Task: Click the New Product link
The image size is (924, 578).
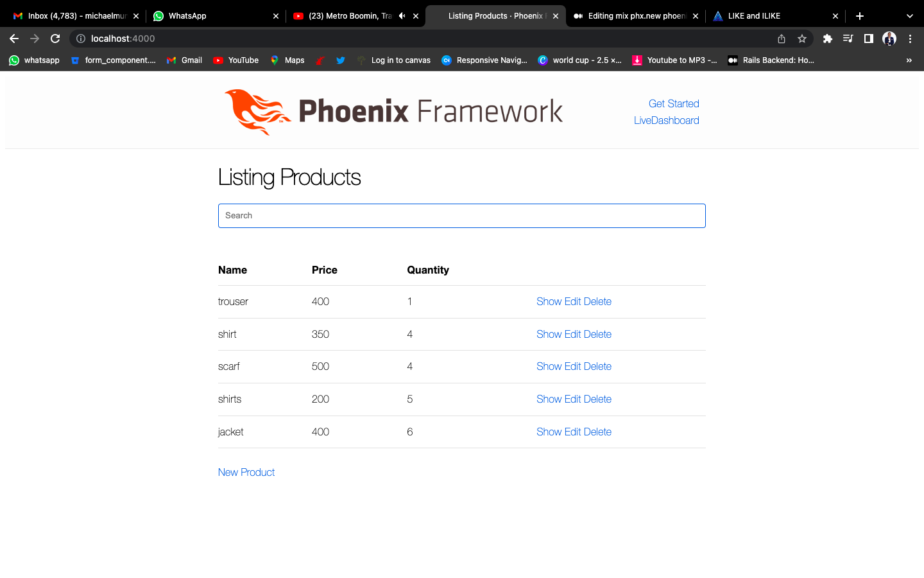Action: pyautogui.click(x=246, y=472)
